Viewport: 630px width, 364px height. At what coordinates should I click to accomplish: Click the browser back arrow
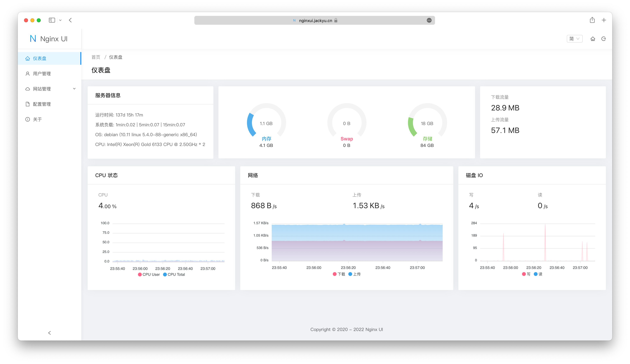[70, 20]
